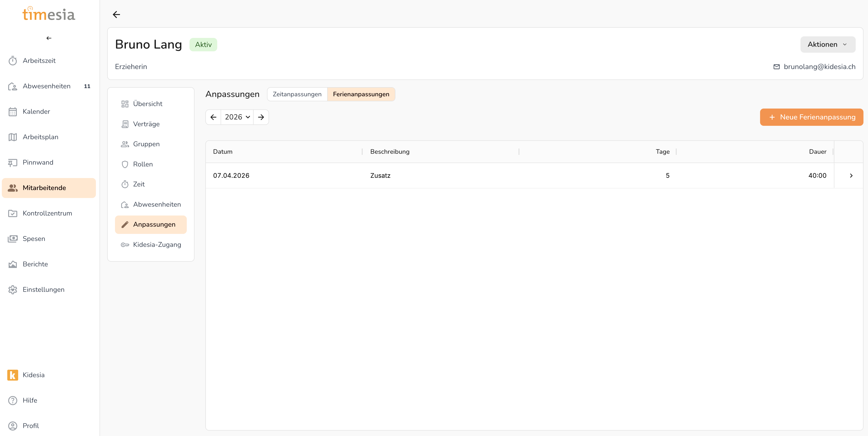Viewport: 868px width, 436px height.
Task: Open Pinnwand pin board icon
Action: coord(12,163)
